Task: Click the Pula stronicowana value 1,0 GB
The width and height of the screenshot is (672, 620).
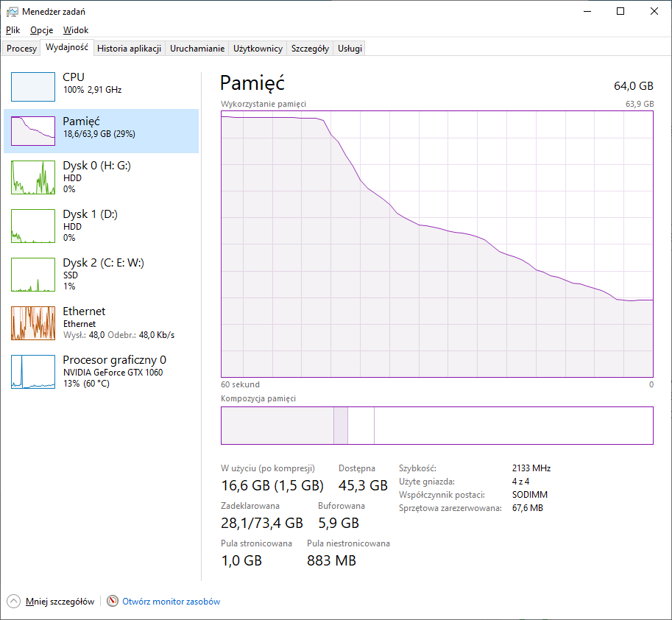Action: 241,560
